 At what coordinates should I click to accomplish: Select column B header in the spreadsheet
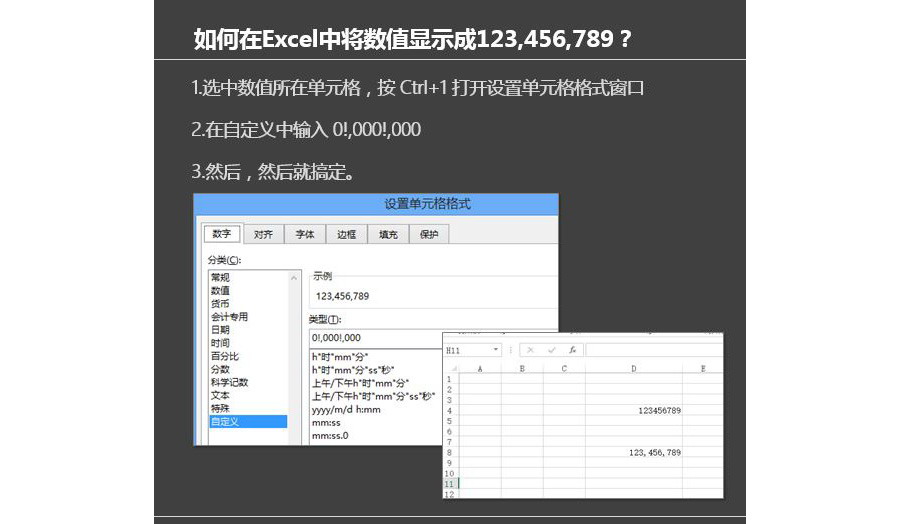coord(522,368)
